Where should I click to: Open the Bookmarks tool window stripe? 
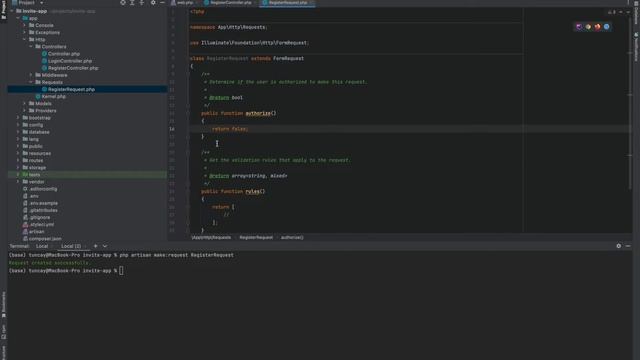[3, 304]
